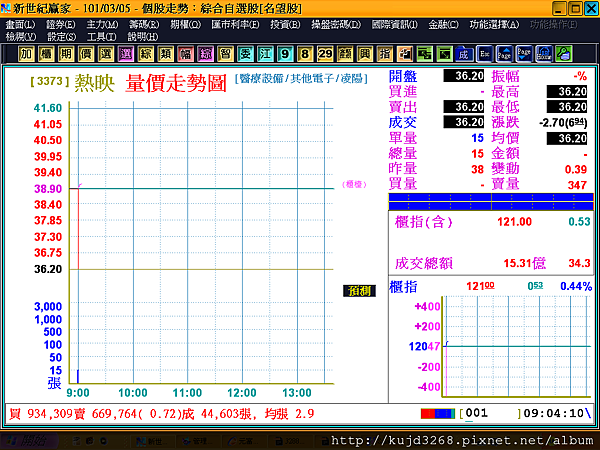This screenshot has height=450, width=600.
Task: Click the pink 綜 toolbar icon
Action: [205, 54]
